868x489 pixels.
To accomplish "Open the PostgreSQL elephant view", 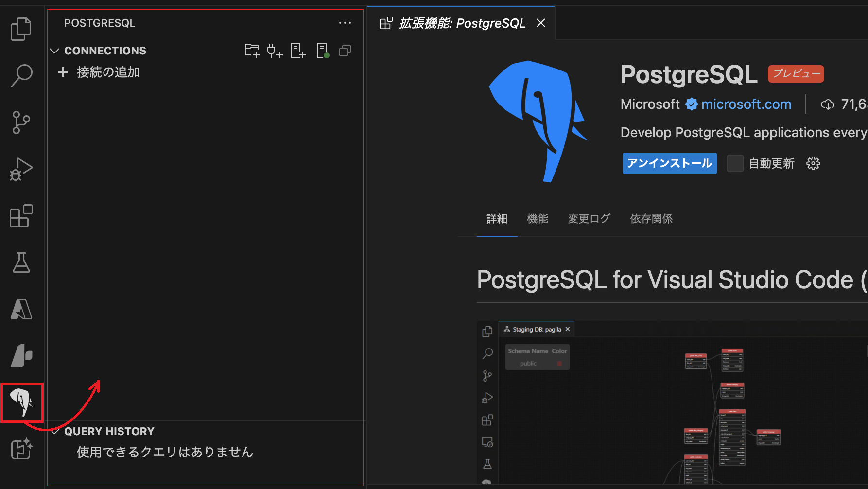I will (x=22, y=402).
